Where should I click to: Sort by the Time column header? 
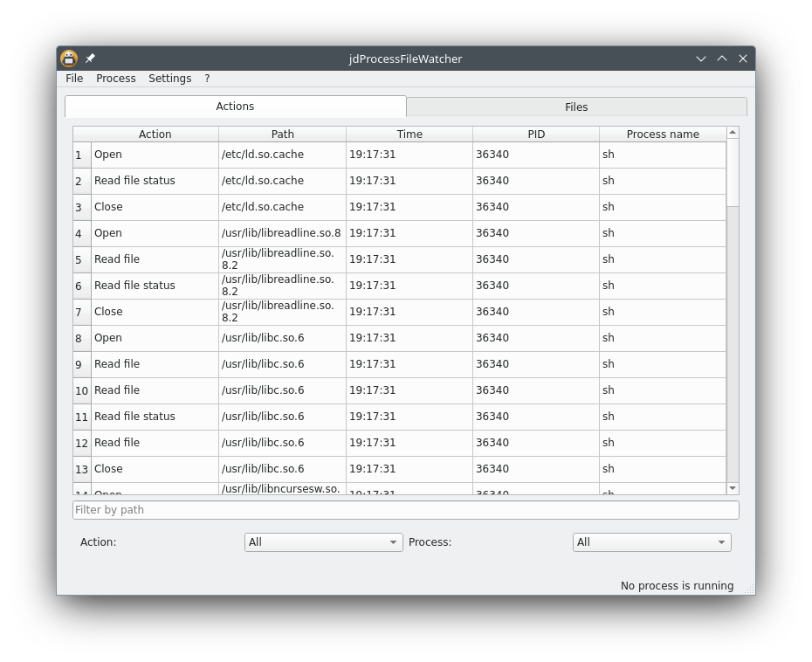pos(409,134)
